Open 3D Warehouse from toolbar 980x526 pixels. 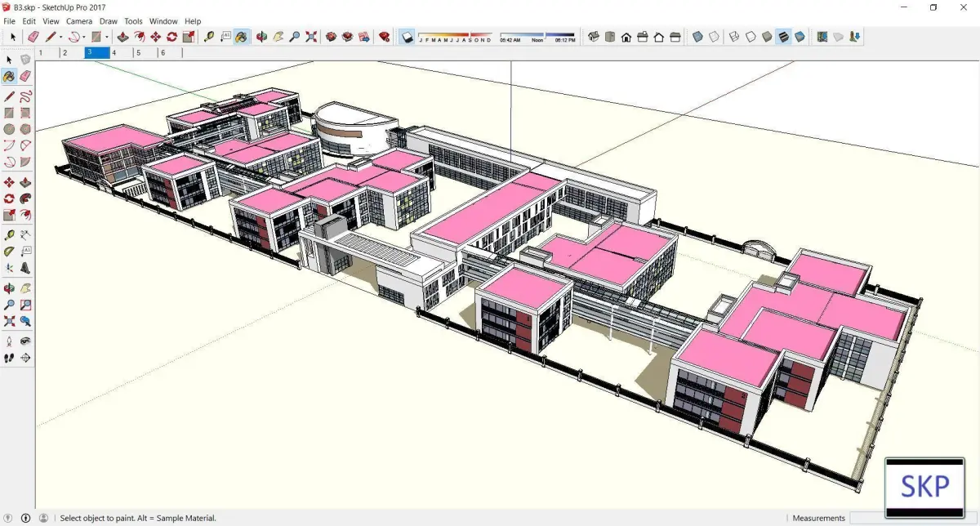tap(330, 37)
